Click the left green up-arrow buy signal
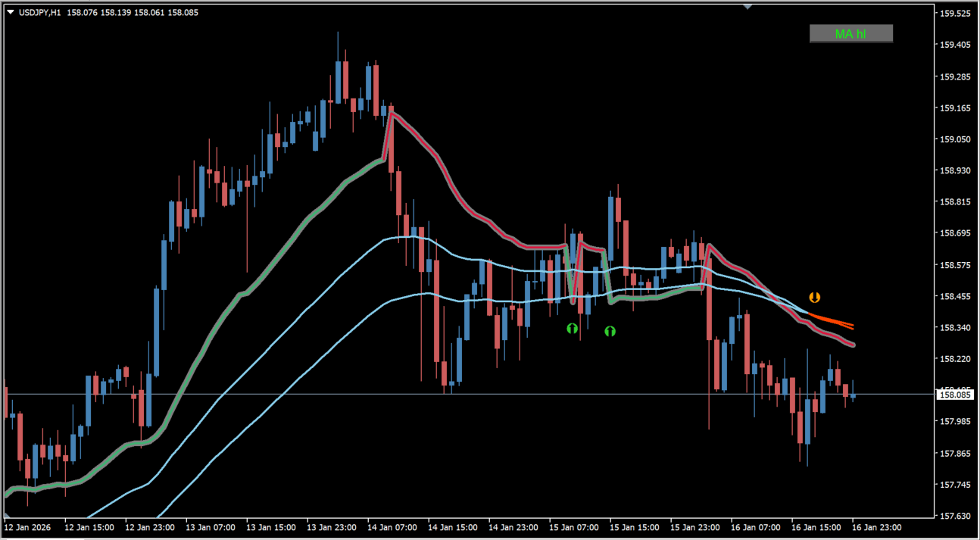The image size is (980, 540). [x=573, y=328]
